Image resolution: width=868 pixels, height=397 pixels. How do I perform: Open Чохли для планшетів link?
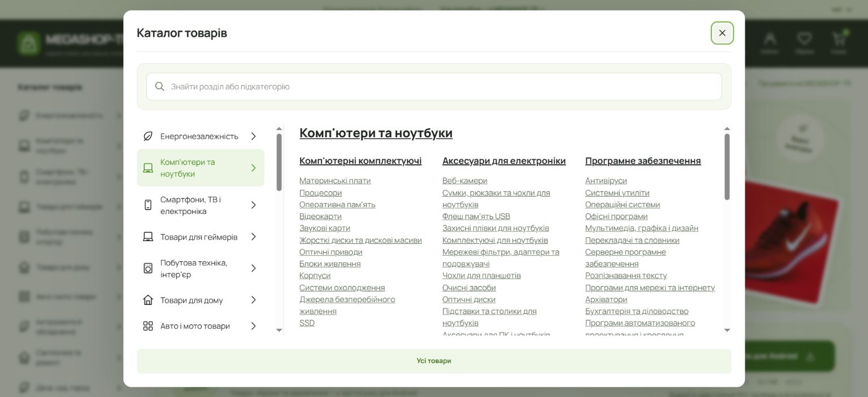(481, 276)
